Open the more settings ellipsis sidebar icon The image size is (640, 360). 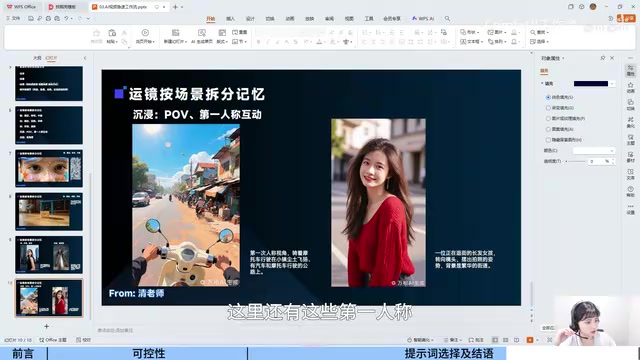coord(631,209)
